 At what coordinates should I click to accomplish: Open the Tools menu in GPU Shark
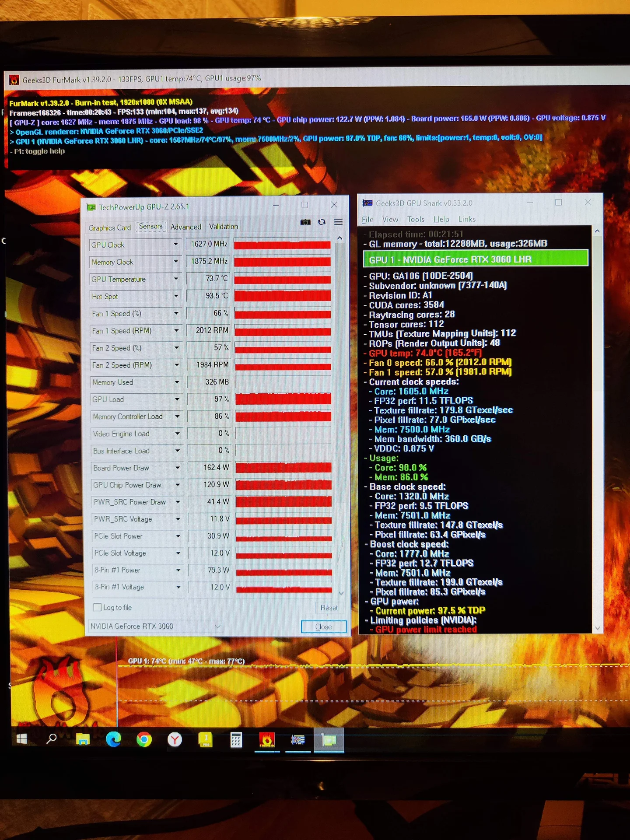pos(416,219)
